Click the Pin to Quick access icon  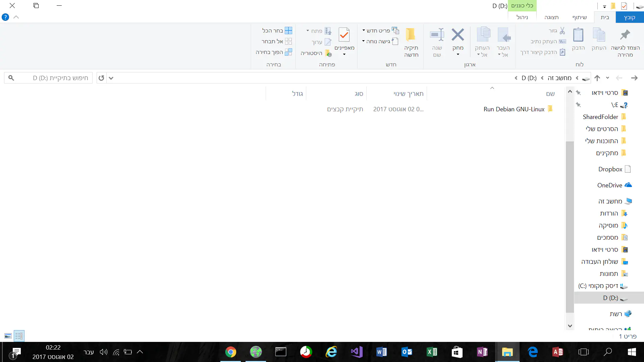[625, 35]
